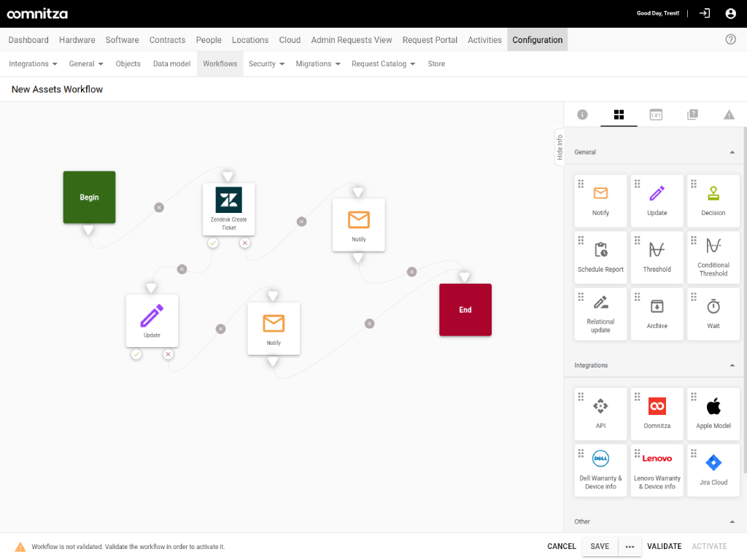Open the Request Portal menu item

coord(430,40)
